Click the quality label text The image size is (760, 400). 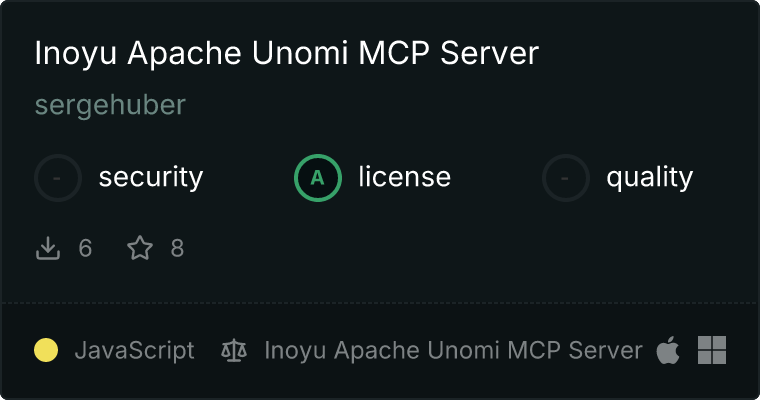(x=650, y=177)
